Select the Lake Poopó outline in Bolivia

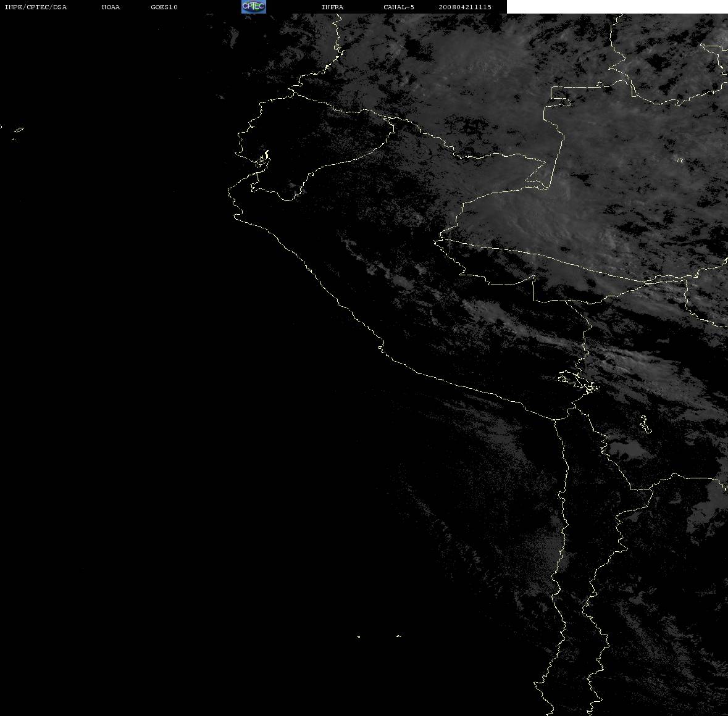645,423
